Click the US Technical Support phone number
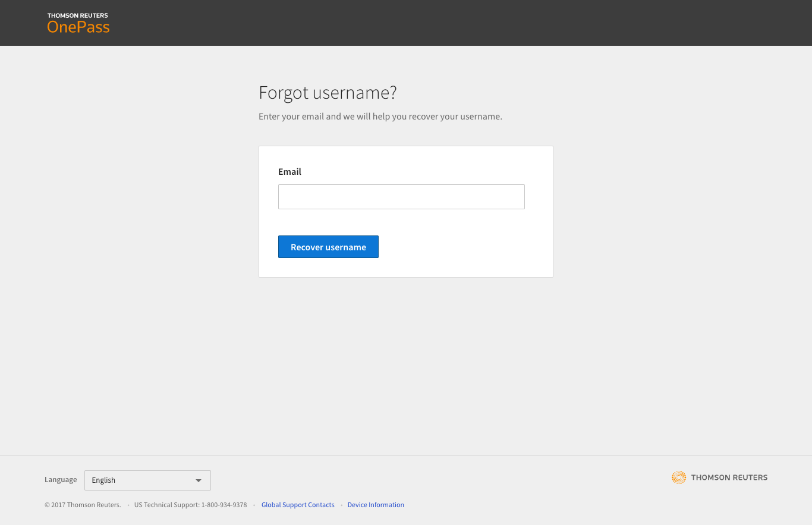Image resolution: width=812 pixels, height=525 pixels. 224,505
